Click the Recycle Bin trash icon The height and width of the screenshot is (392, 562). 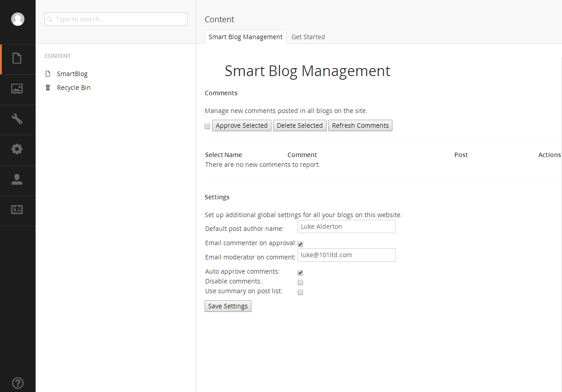pyautogui.click(x=48, y=88)
